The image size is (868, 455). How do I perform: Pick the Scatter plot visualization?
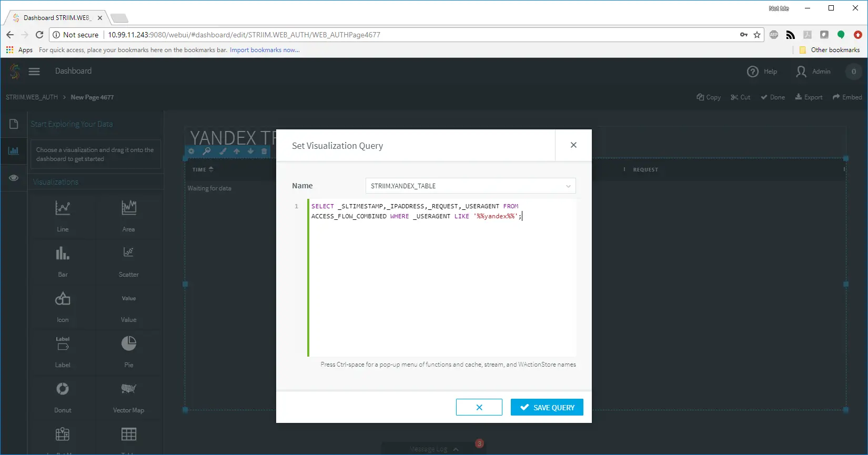pyautogui.click(x=128, y=254)
